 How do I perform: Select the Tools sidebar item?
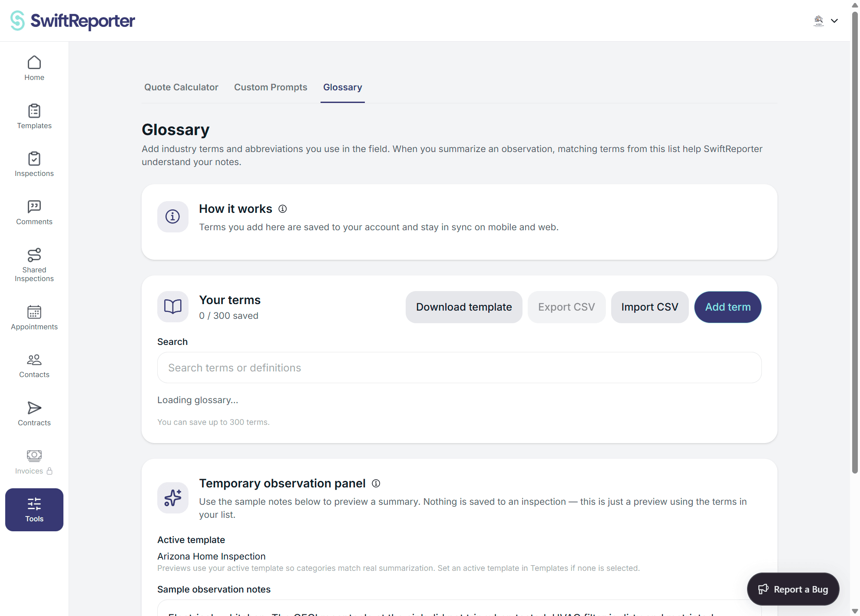(34, 510)
